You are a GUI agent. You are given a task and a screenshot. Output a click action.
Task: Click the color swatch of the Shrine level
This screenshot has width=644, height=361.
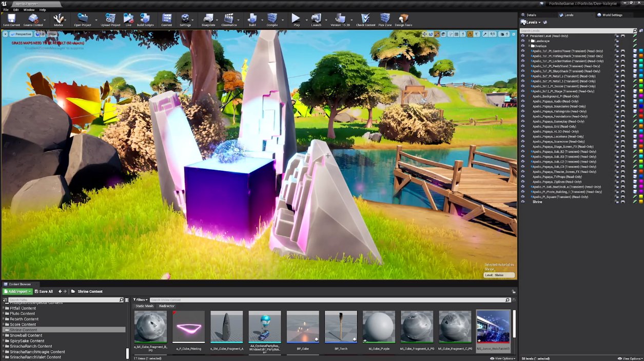click(641, 202)
